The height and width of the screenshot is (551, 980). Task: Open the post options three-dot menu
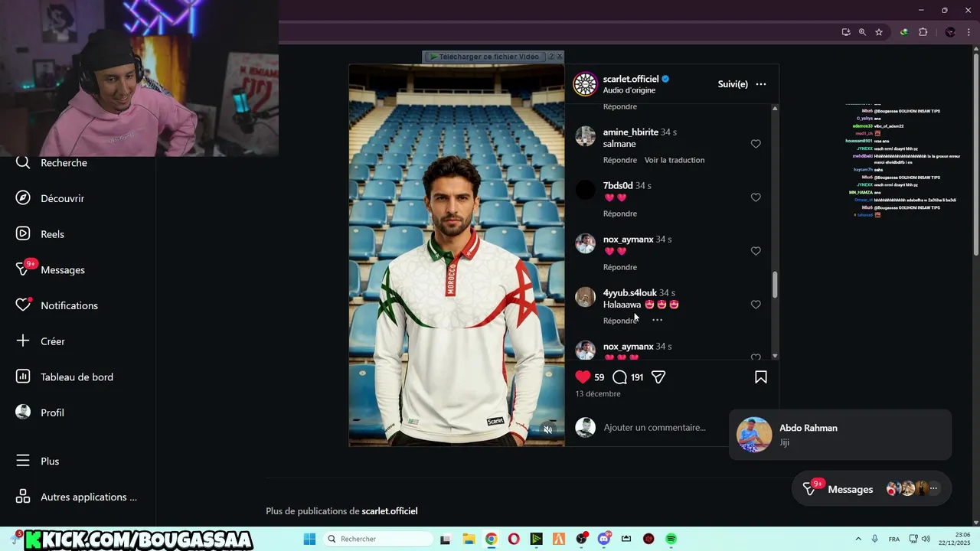tap(761, 84)
